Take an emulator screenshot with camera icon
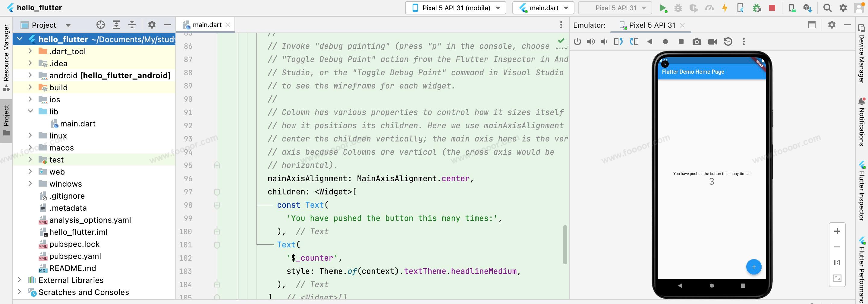 (x=697, y=42)
